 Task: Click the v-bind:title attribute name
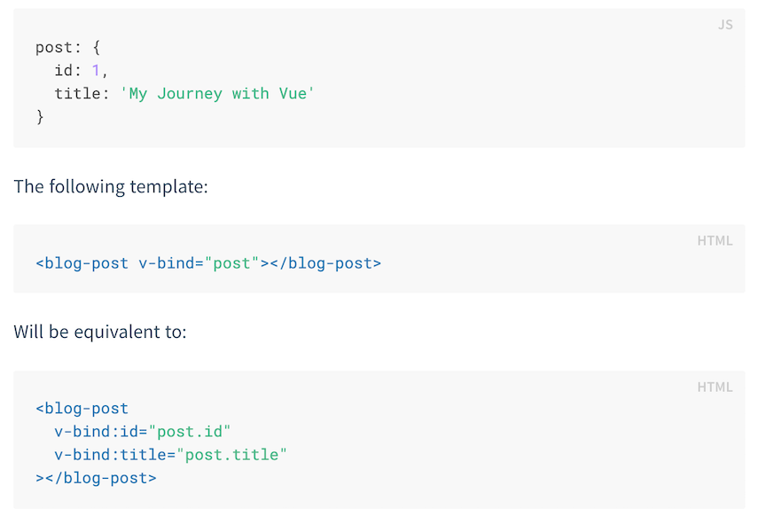[x=111, y=455]
